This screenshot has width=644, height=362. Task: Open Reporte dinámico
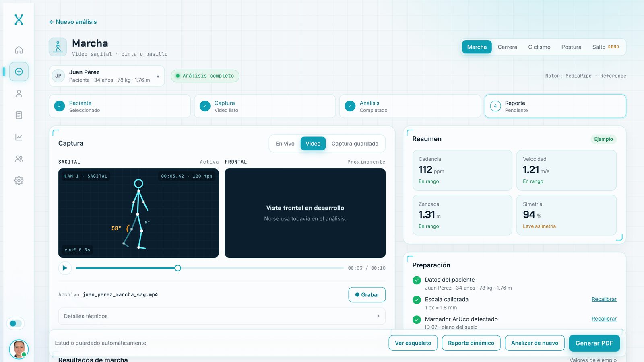coord(471,343)
